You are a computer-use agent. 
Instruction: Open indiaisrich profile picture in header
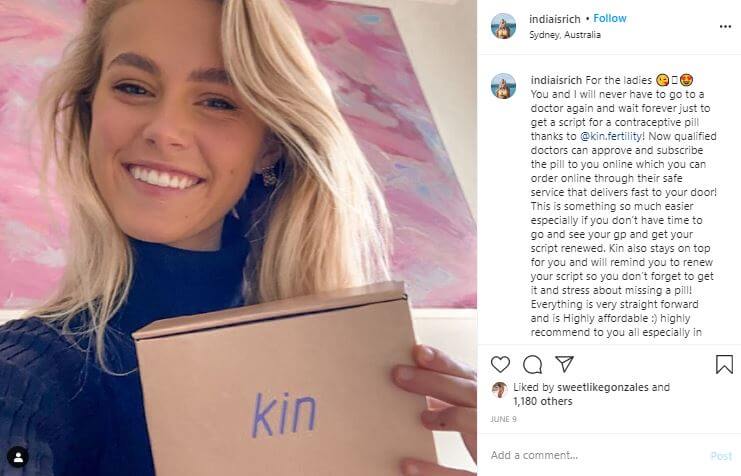coord(503,26)
